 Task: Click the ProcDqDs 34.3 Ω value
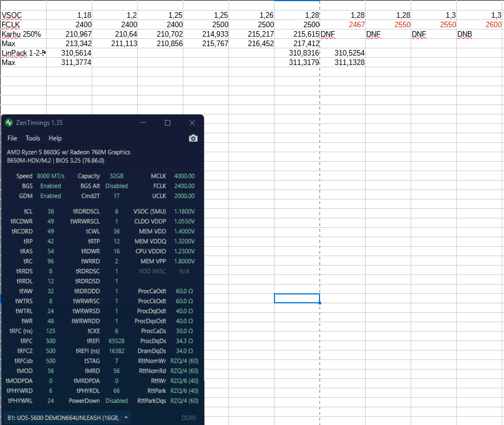click(184, 341)
